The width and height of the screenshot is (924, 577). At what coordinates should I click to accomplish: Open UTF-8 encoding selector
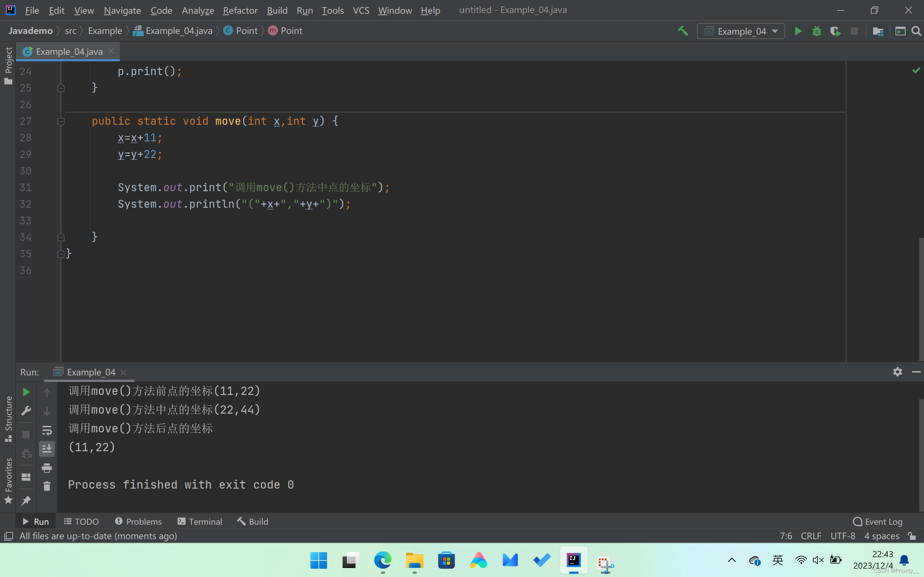point(843,536)
